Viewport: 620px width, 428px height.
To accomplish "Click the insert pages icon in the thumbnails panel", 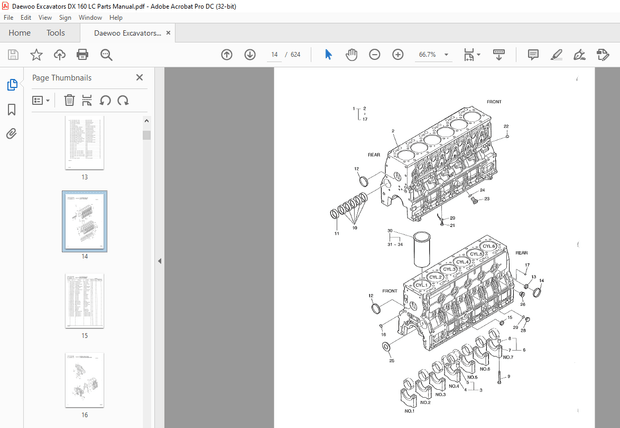I will [87, 100].
